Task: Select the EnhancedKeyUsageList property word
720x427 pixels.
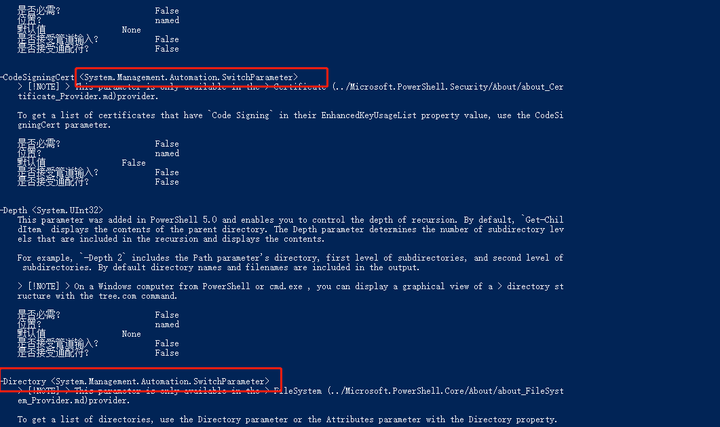Action: (369, 115)
